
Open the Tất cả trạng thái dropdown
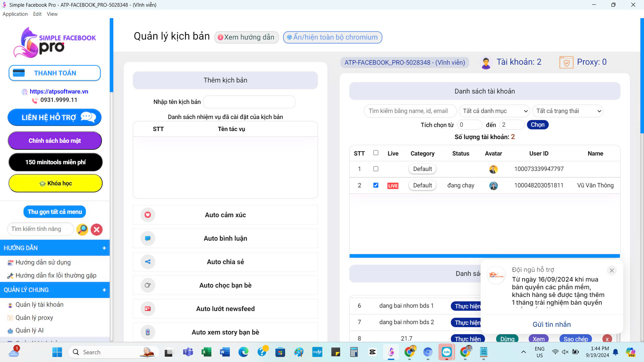pos(568,111)
